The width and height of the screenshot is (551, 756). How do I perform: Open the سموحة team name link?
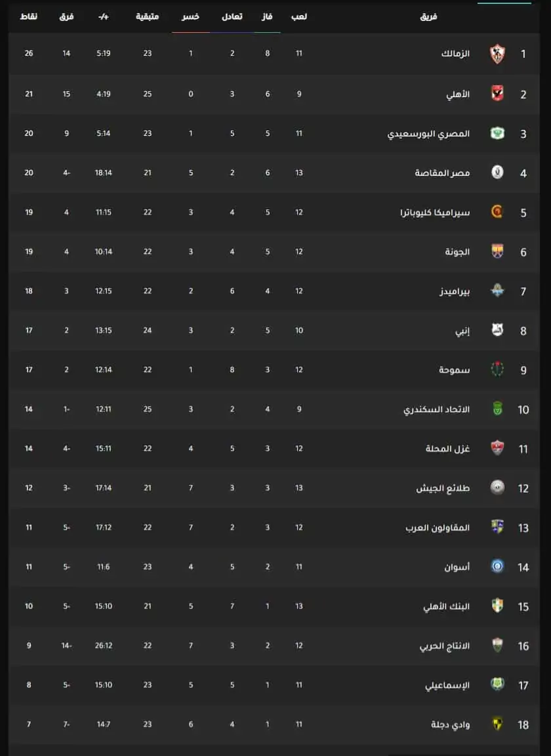tap(454, 370)
